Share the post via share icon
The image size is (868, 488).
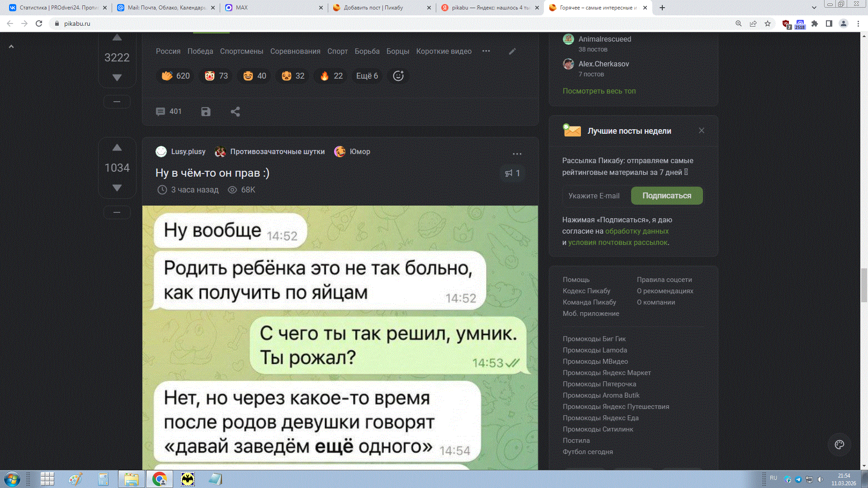click(235, 112)
